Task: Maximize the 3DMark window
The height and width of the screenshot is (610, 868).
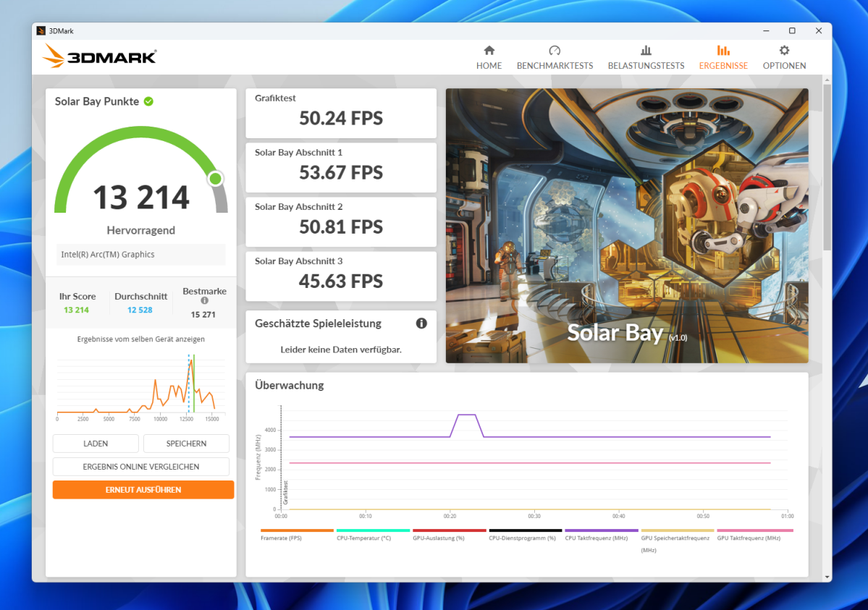Action: point(792,31)
